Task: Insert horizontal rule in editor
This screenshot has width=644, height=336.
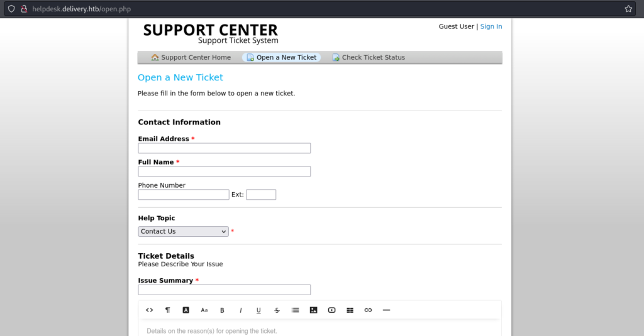Action: tap(386, 310)
